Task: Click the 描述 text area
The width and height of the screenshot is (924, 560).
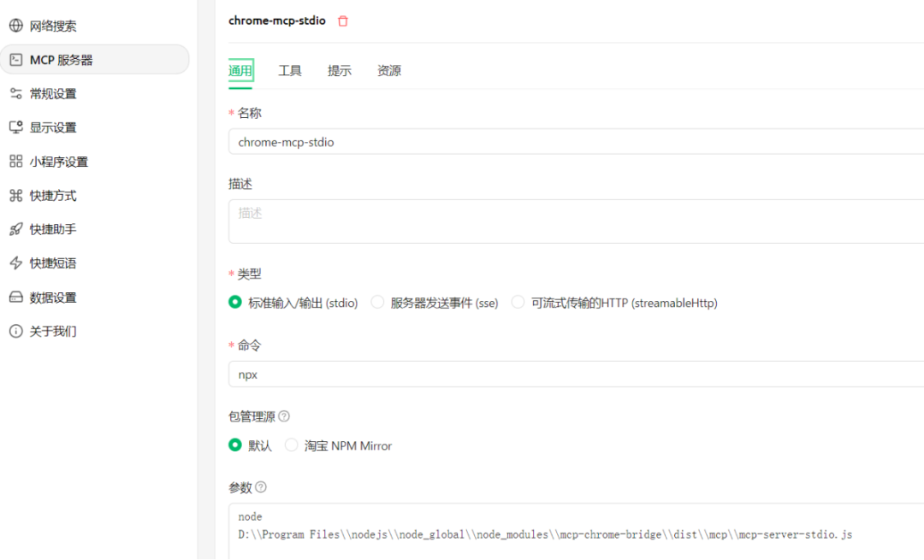Action: tap(577, 221)
